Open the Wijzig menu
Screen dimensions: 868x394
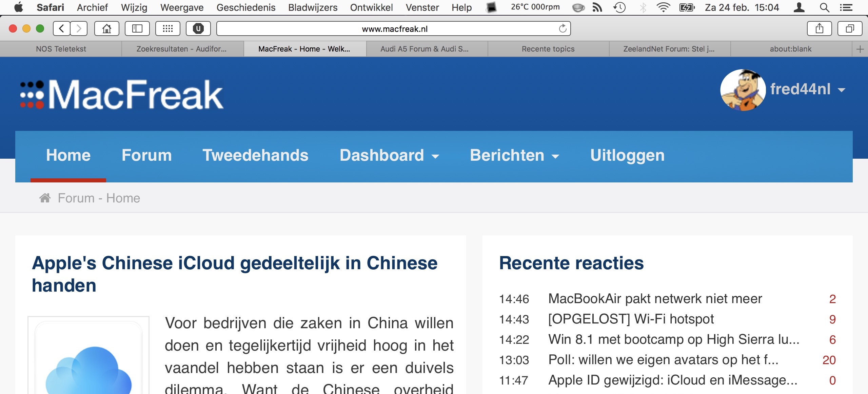pyautogui.click(x=134, y=7)
